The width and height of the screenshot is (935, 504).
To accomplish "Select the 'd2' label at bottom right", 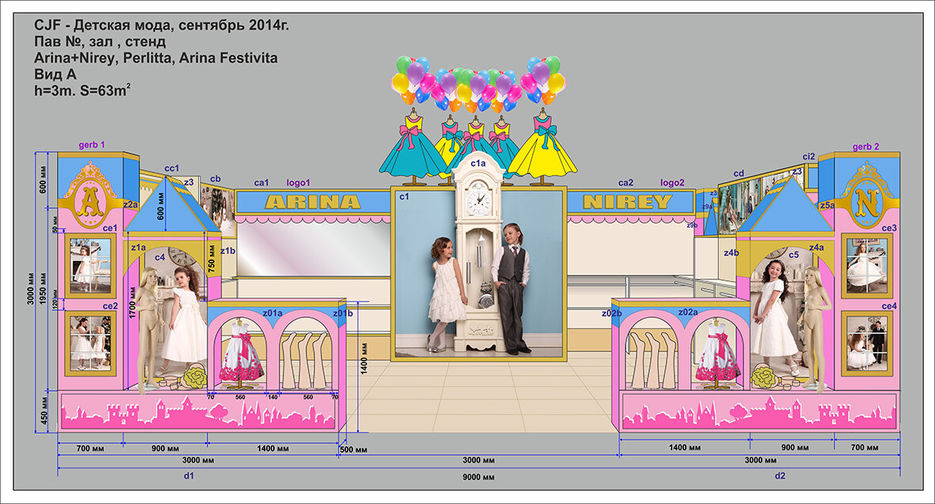I will point(780,476).
